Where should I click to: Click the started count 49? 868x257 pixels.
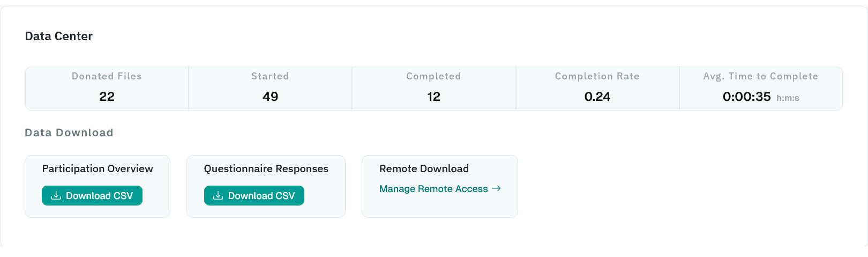click(x=270, y=97)
